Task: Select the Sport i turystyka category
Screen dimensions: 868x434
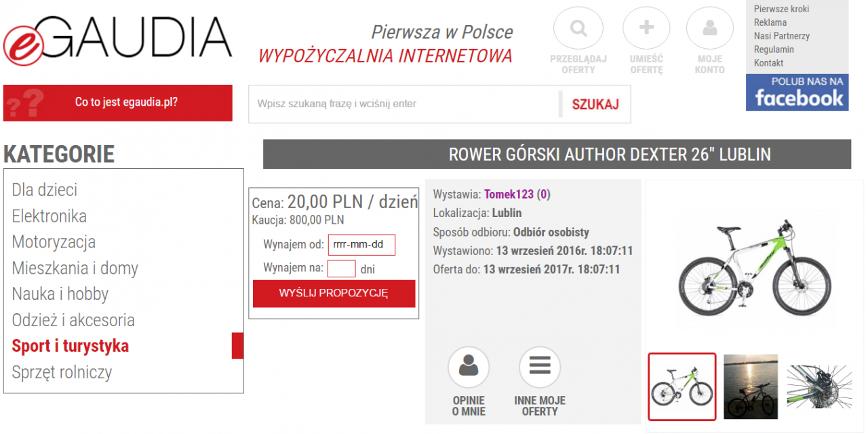Action: tap(71, 346)
